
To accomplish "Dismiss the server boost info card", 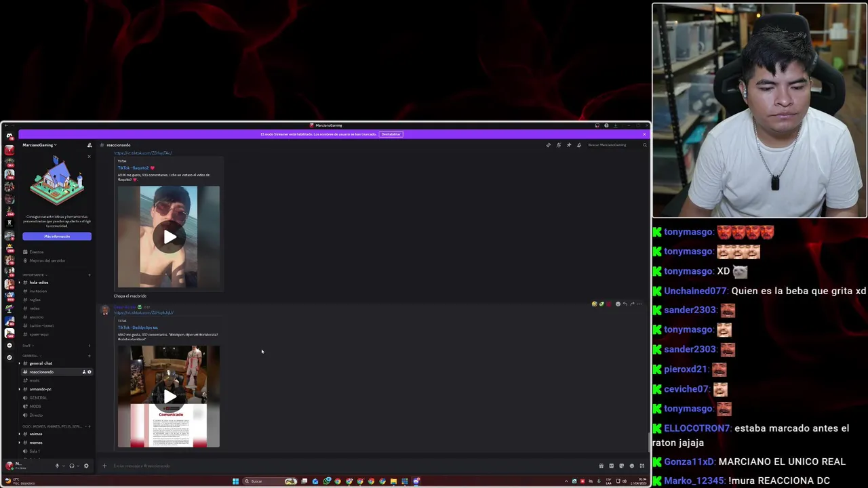I will (89, 157).
